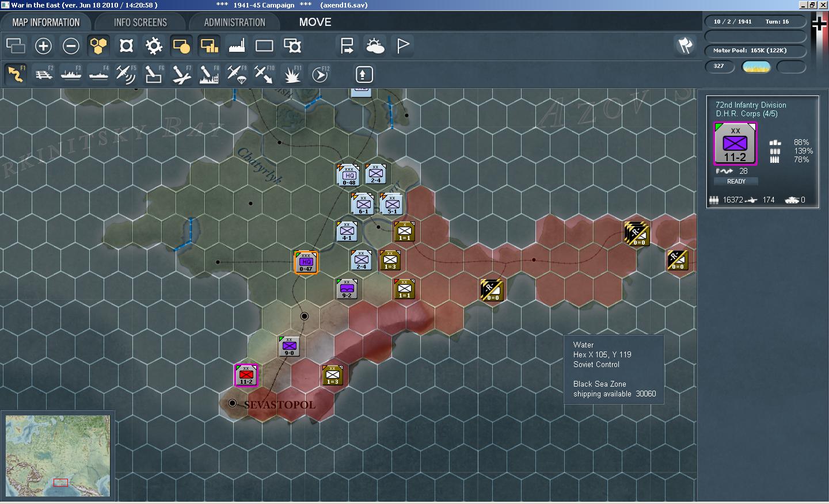Select the F11 explosion mode icon
Viewport: 829px width, 504px height.
pyautogui.click(x=292, y=74)
